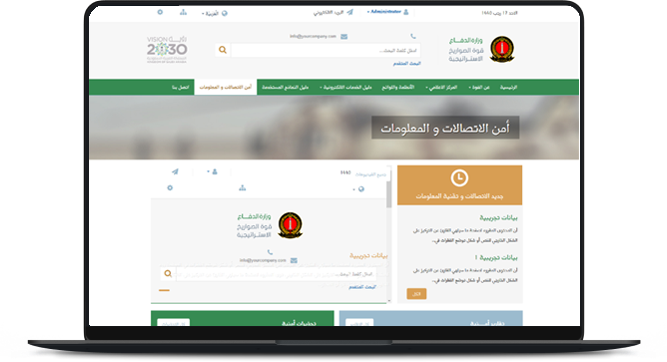Open the اتصل بنا menu item

[x=180, y=87]
